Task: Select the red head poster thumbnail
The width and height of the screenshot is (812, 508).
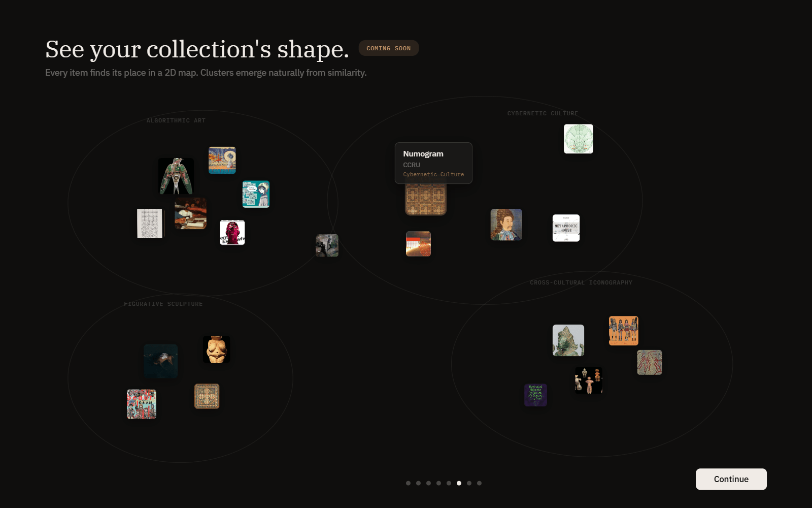Action: [x=232, y=233]
